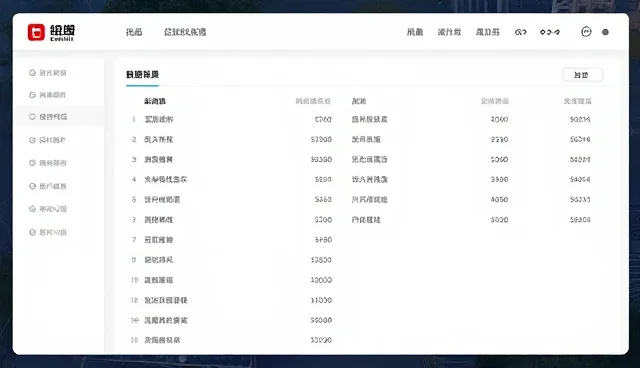Click row number 4 in left table
Image resolution: width=640 pixels, height=368 pixels.
pos(134,179)
